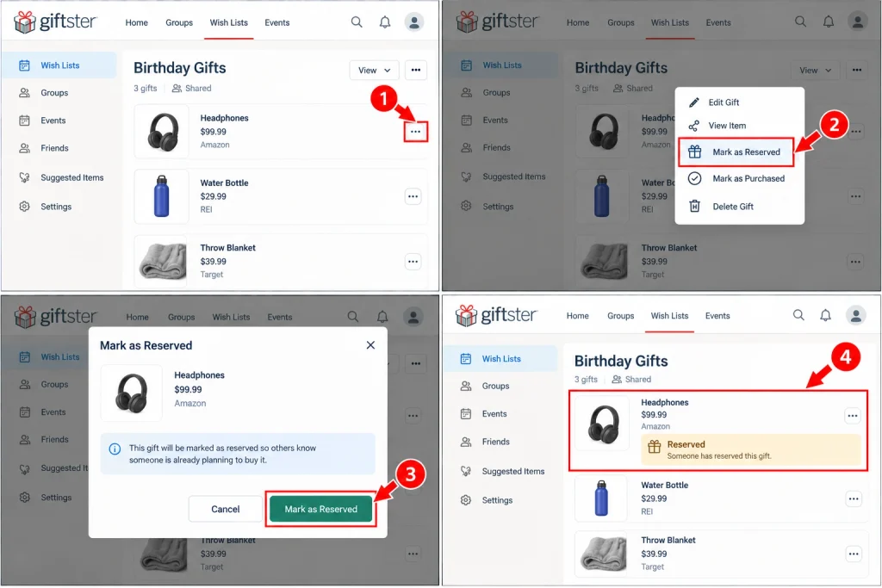The width and height of the screenshot is (882, 588).
Task: Click Cancel in the Mark as Reserved dialog
Action: tap(226, 510)
